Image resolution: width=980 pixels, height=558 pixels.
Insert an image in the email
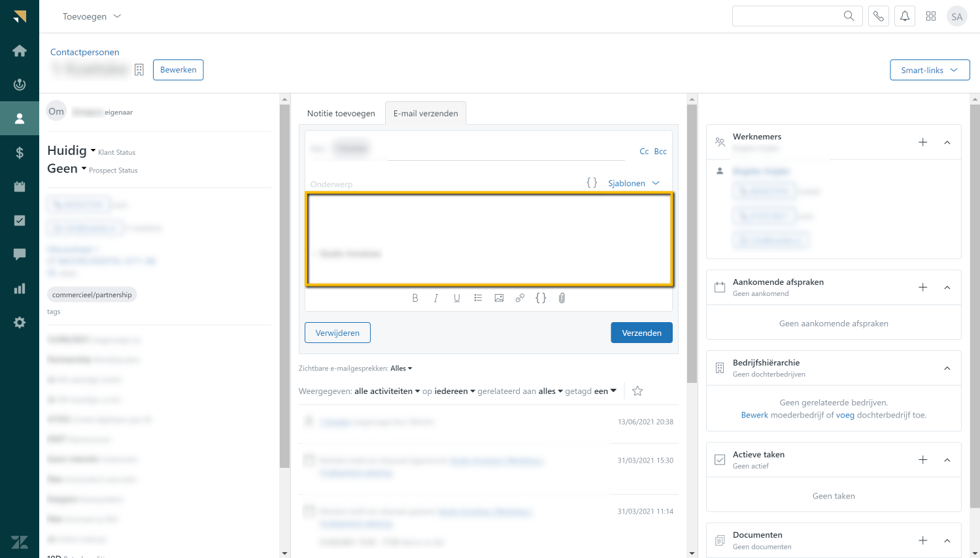pyautogui.click(x=499, y=298)
